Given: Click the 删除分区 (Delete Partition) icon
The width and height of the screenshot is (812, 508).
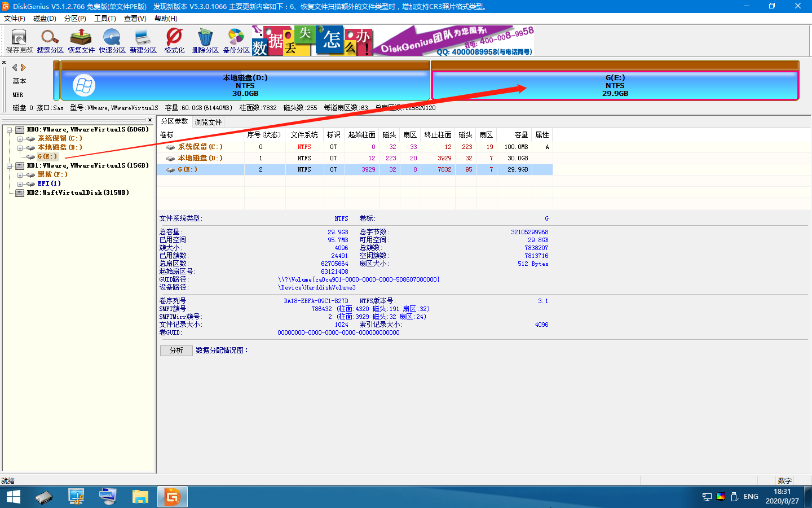Looking at the screenshot, I should tap(205, 41).
